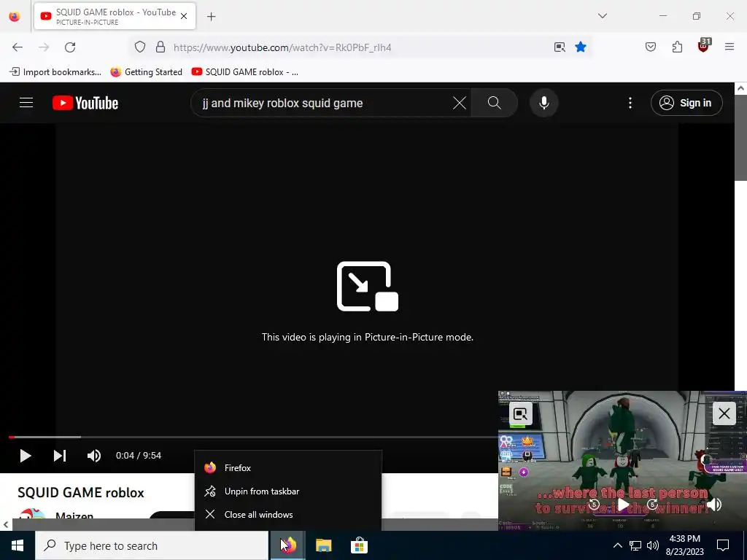Image resolution: width=747 pixels, height=560 pixels.
Task: Click the 0:04 / 9:54 time display
Action: [139, 456]
